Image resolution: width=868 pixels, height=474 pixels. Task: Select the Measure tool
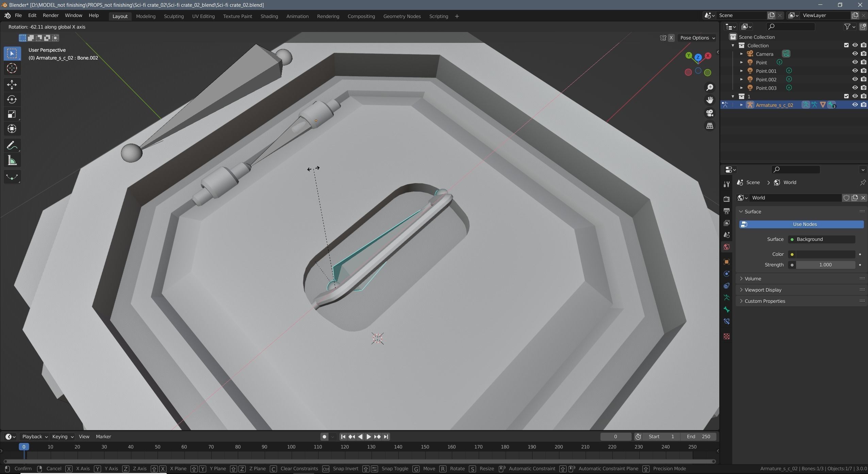tap(12, 160)
